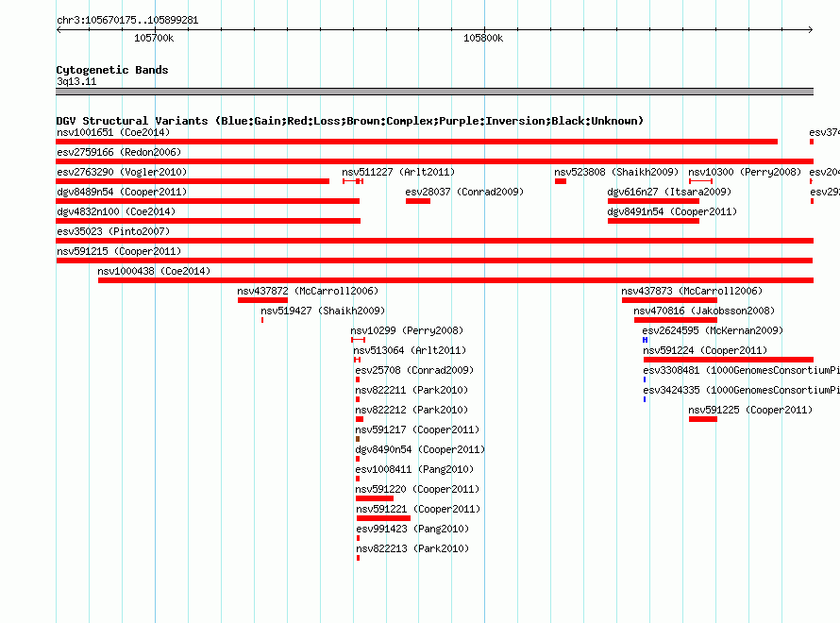Click nsv822211 (Park2010) label
Viewport: 840px width, 623px height.
click(412, 390)
